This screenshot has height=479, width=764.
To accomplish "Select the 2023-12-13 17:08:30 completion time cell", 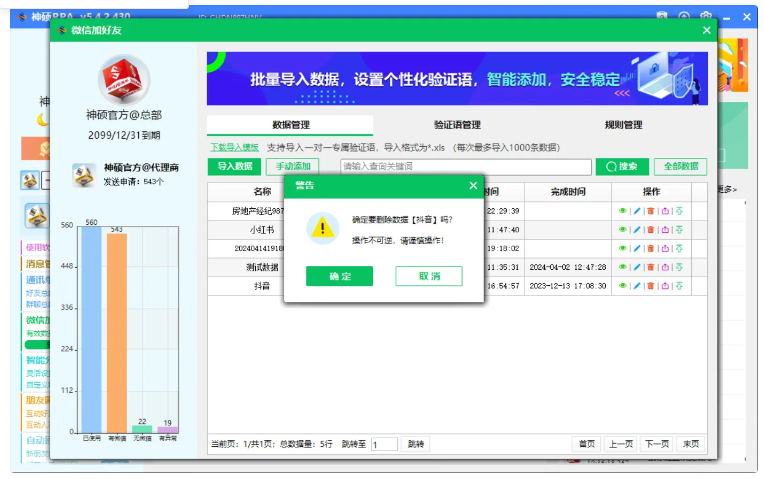I will 568,286.
